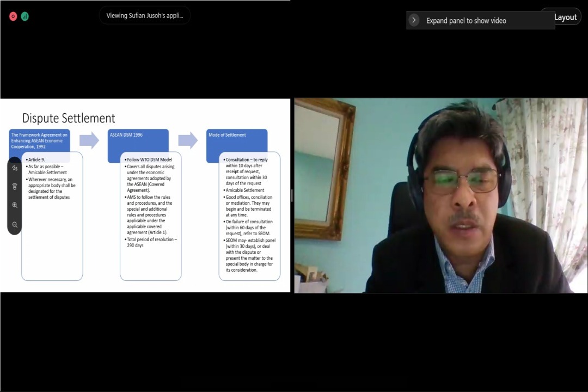
Task: Click the 'Viewing Sufian Jusoh's appli…' pill
Action: [145, 15]
